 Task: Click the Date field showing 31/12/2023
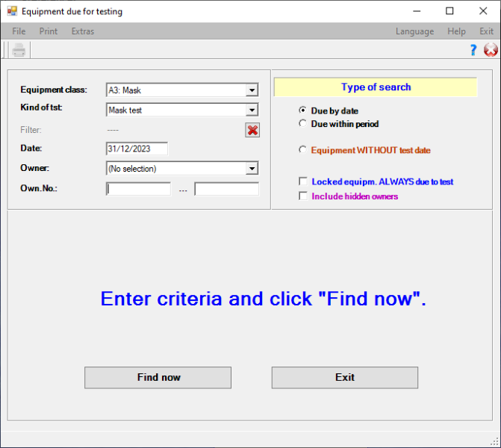pos(137,149)
